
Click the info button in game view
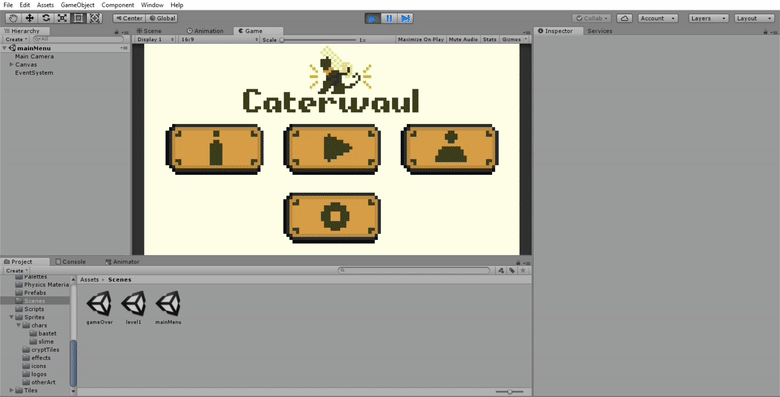click(215, 149)
